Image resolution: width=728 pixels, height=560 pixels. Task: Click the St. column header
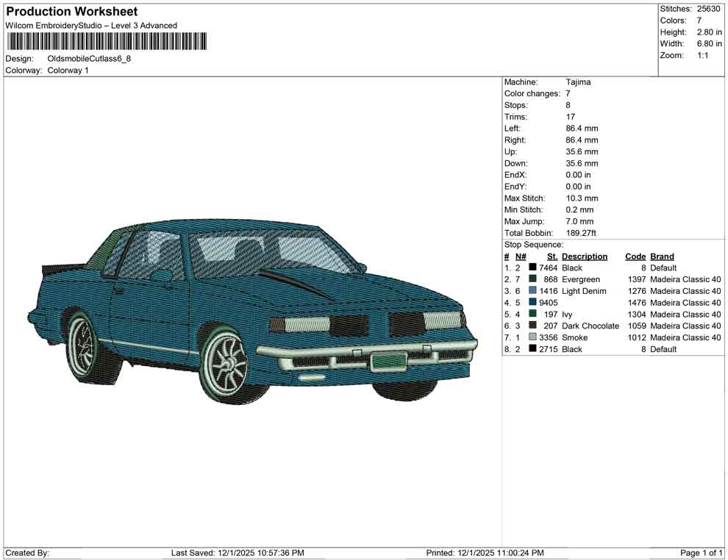click(552, 256)
